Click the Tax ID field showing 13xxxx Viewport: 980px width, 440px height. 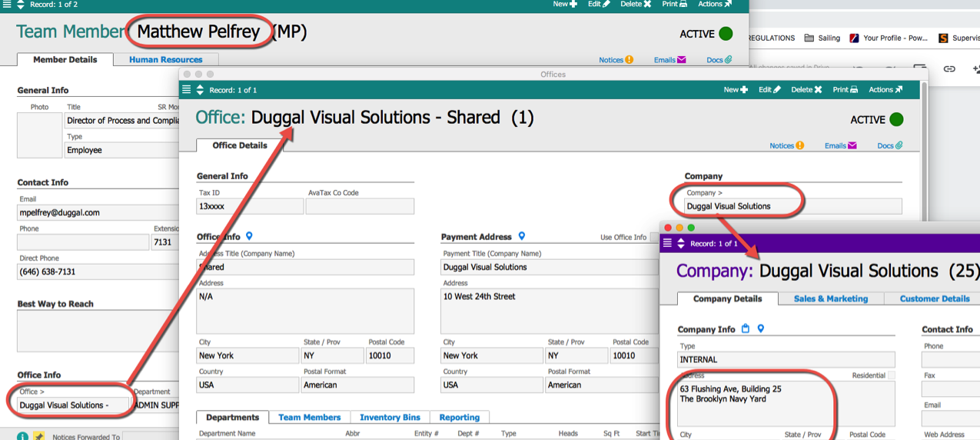click(x=250, y=206)
